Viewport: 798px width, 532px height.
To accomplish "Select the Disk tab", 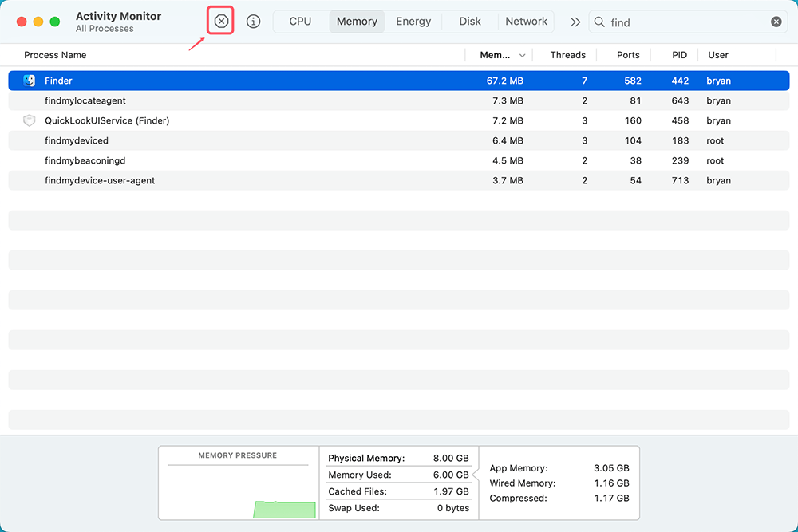I will coord(470,22).
